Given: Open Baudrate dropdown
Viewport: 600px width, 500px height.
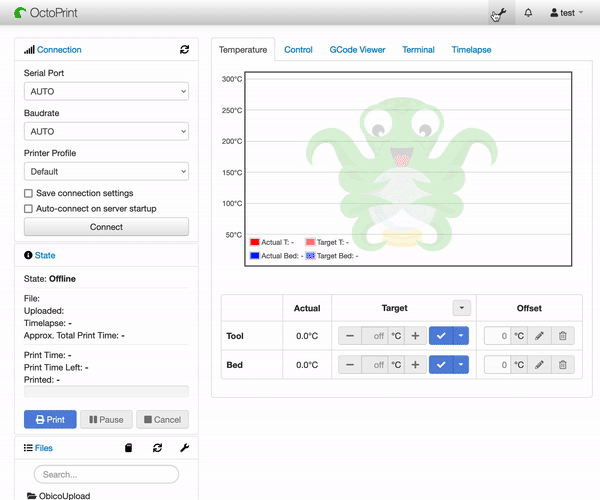Looking at the screenshot, I should [106, 131].
